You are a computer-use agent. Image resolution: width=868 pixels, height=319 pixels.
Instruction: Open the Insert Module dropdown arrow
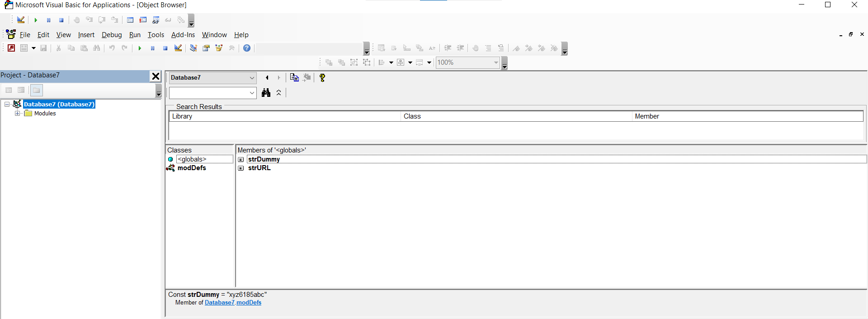(33, 48)
